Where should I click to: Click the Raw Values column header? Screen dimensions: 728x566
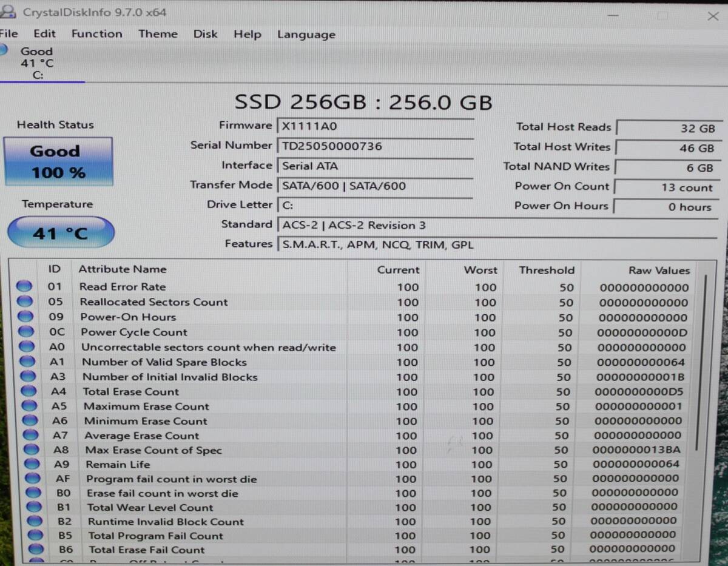point(659,270)
